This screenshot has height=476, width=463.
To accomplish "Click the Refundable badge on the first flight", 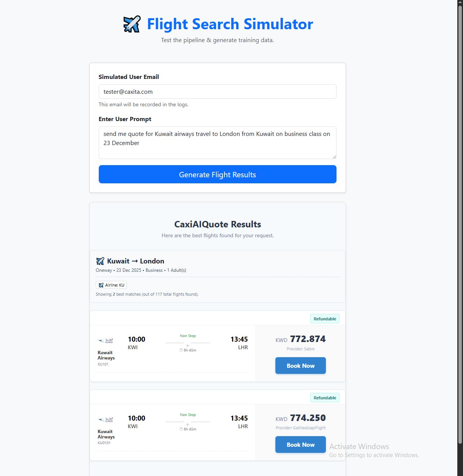I will tap(325, 319).
